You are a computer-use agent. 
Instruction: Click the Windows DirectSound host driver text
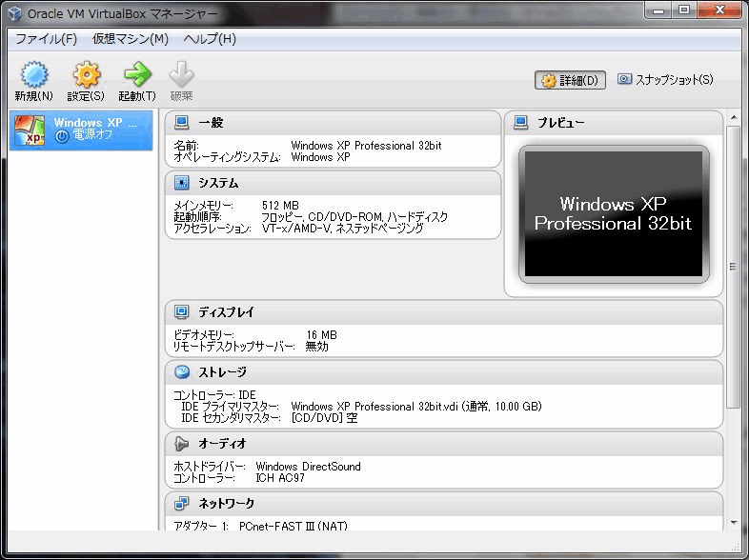point(308,466)
